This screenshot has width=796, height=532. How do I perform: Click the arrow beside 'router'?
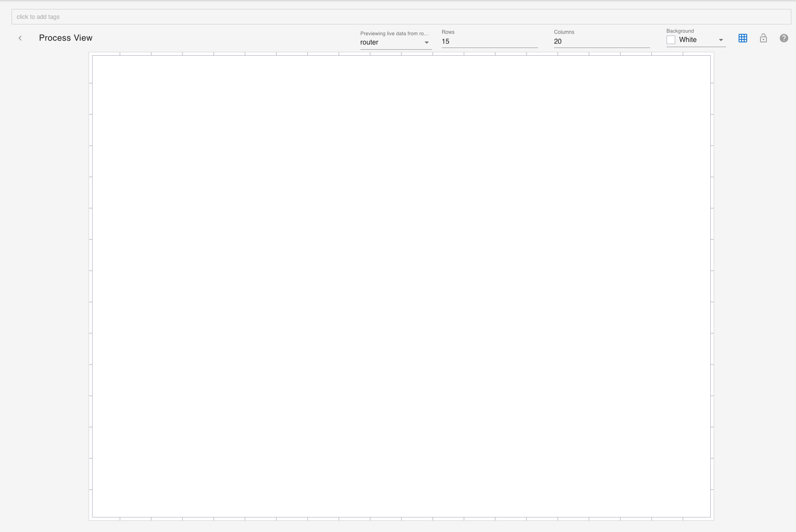(x=427, y=42)
